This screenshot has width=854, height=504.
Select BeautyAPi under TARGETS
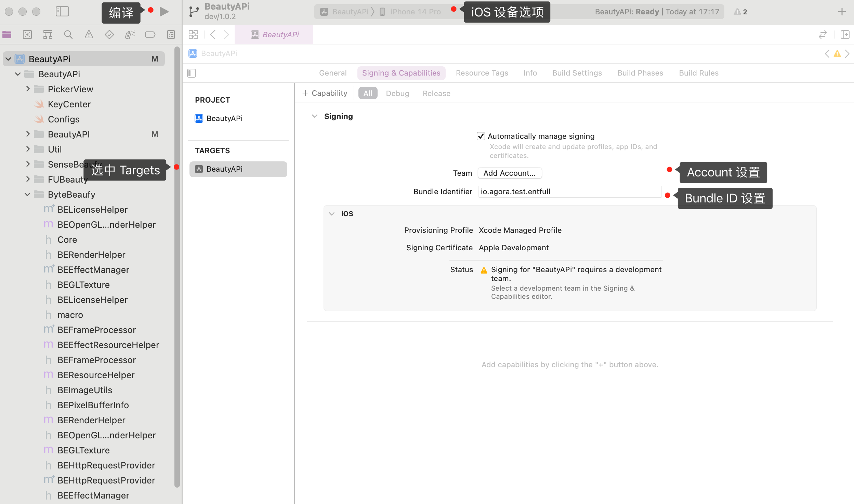click(x=238, y=169)
